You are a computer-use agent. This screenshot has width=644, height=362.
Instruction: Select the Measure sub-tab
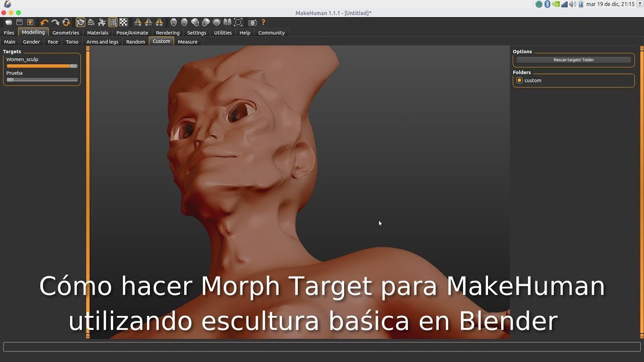click(x=188, y=42)
